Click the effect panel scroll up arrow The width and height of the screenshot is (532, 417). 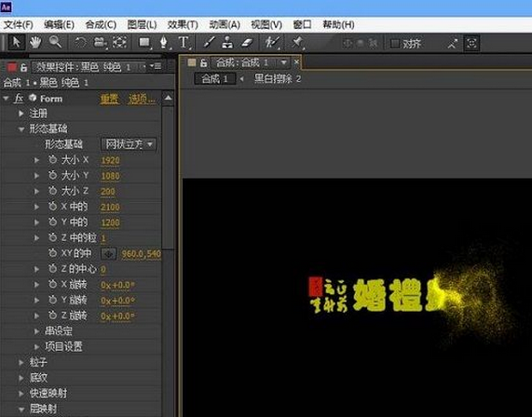(169, 99)
